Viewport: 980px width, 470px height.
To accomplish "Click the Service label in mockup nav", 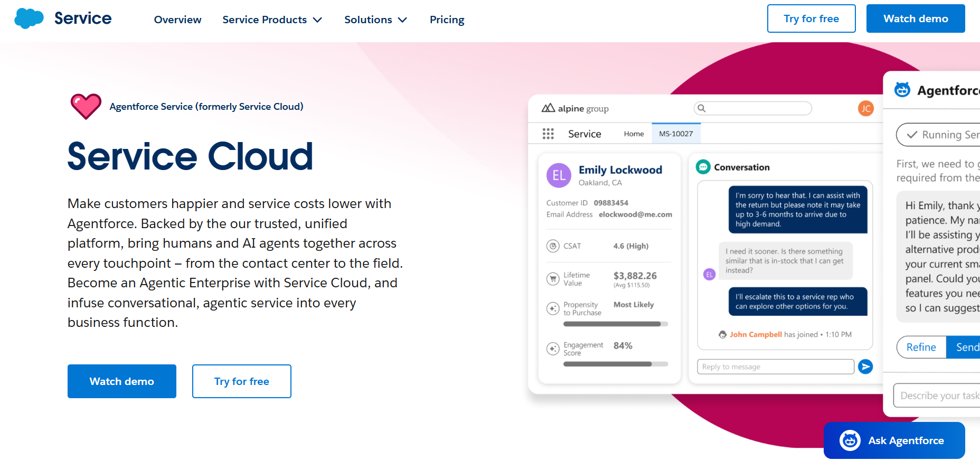I will click(585, 134).
